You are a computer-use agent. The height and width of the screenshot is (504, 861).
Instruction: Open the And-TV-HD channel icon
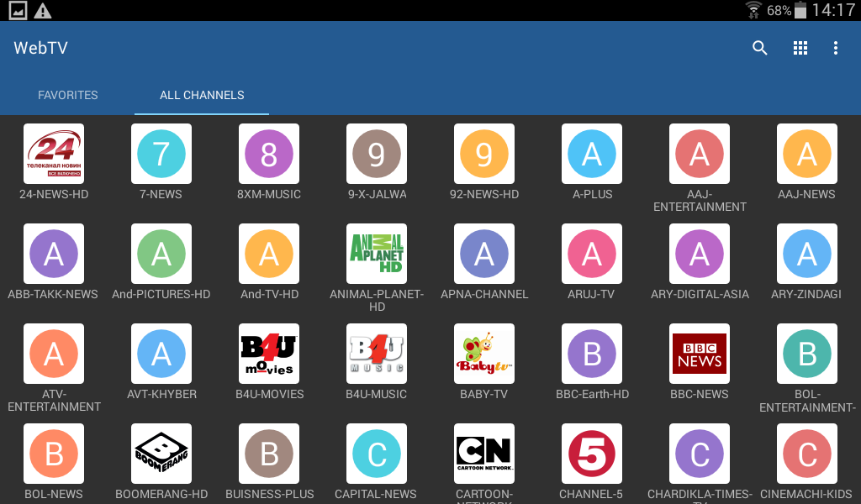(269, 254)
